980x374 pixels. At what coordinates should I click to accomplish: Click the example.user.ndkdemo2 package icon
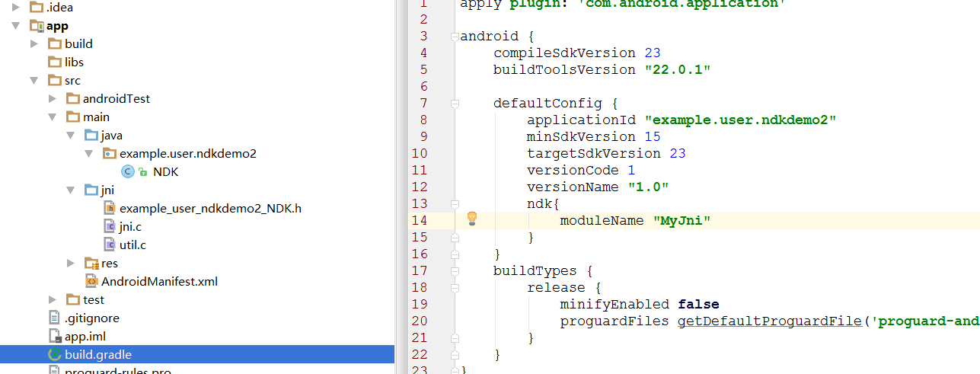point(110,154)
